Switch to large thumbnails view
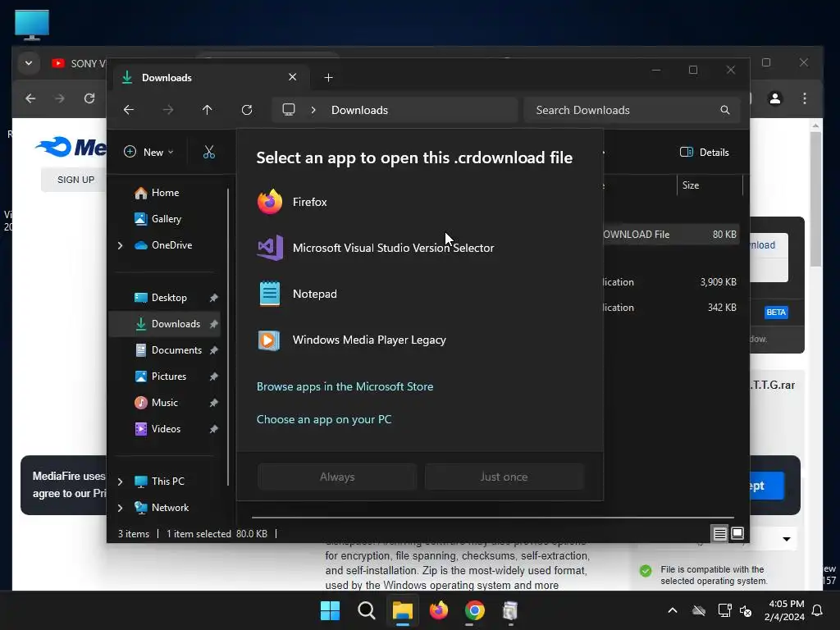 click(737, 533)
